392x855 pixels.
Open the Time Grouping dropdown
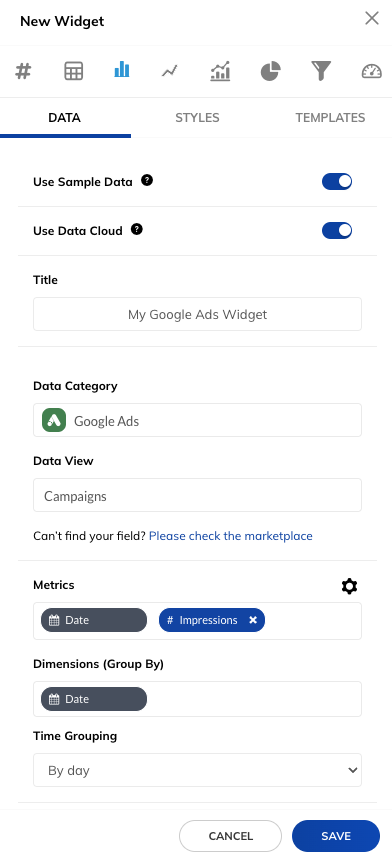point(197,770)
